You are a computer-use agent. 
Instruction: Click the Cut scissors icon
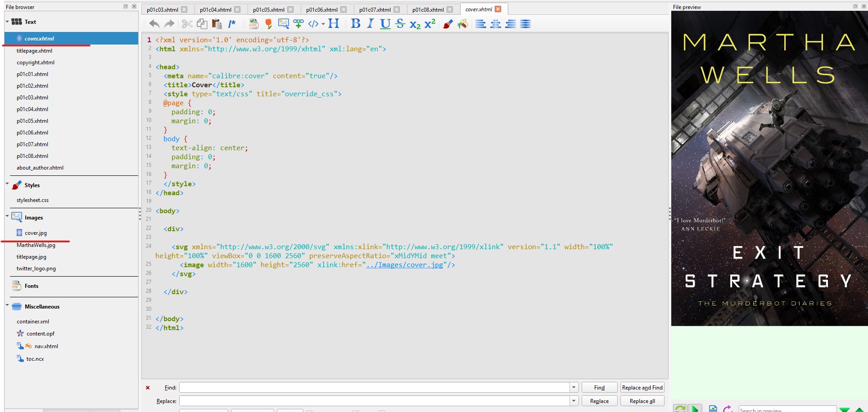tap(187, 24)
